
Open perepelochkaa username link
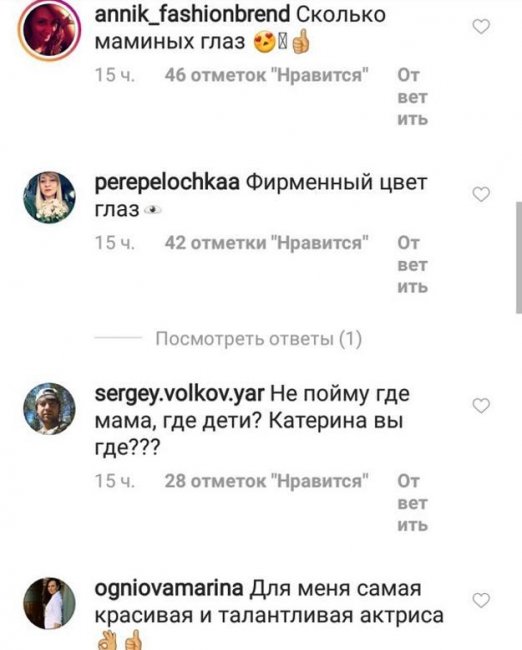point(167,183)
